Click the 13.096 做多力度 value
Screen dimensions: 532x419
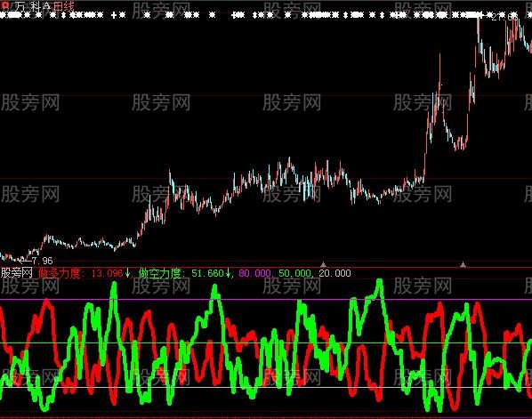pyautogui.click(x=108, y=273)
